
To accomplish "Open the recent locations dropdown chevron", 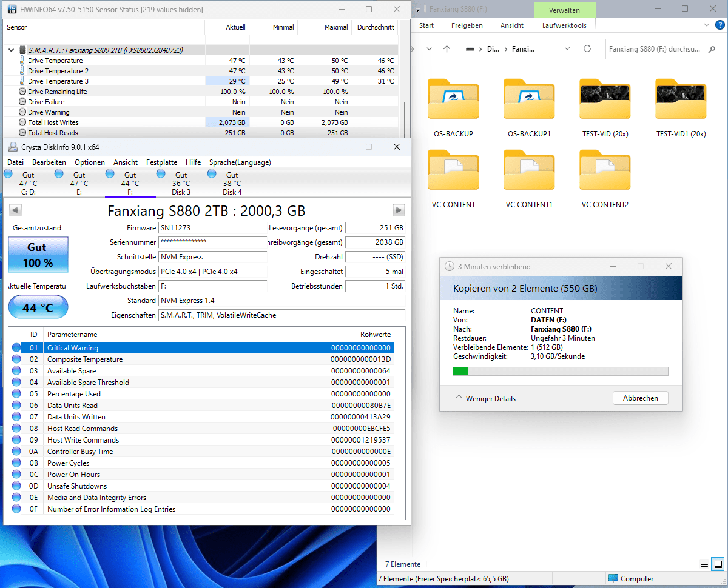I will pyautogui.click(x=429, y=49).
